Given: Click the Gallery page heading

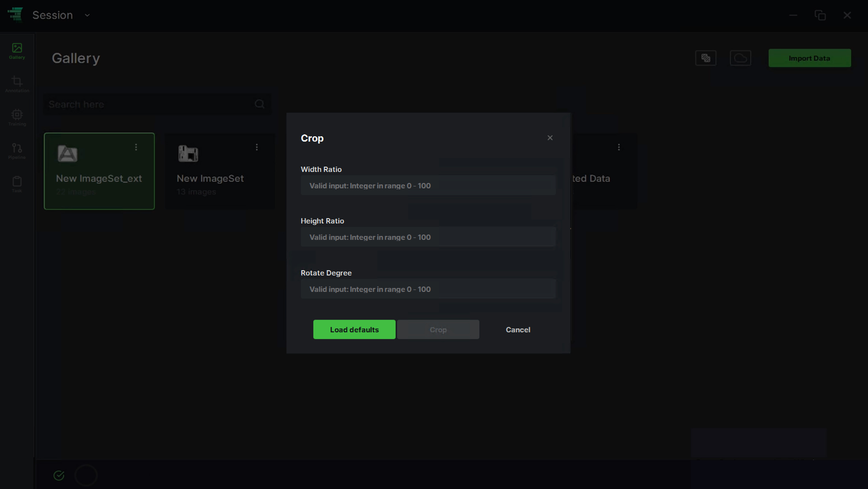Looking at the screenshot, I should (76, 58).
